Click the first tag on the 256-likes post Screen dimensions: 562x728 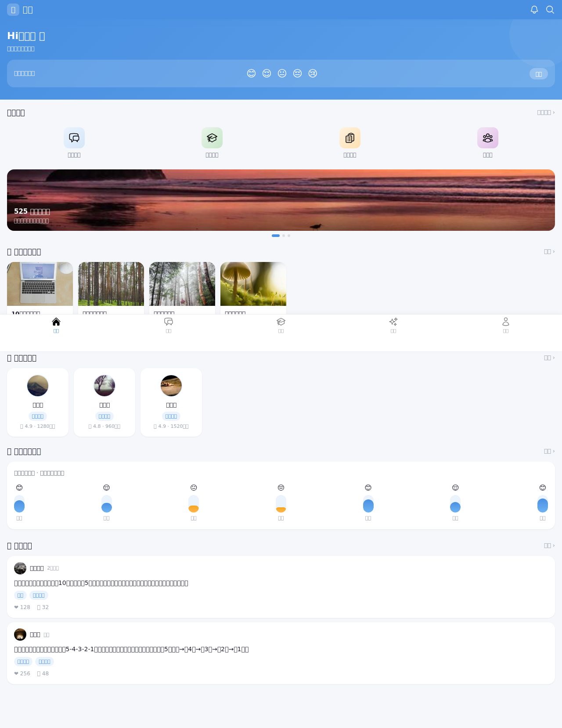click(23, 662)
